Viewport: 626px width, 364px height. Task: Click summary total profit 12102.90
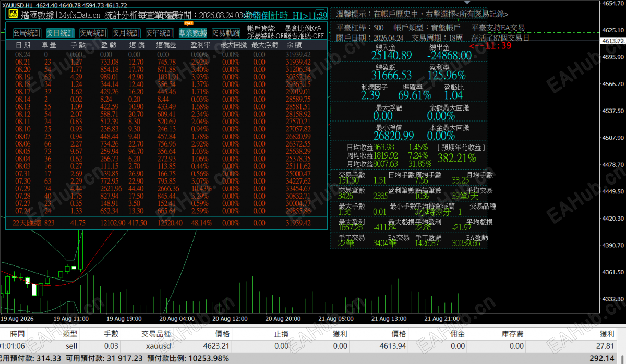point(113,223)
